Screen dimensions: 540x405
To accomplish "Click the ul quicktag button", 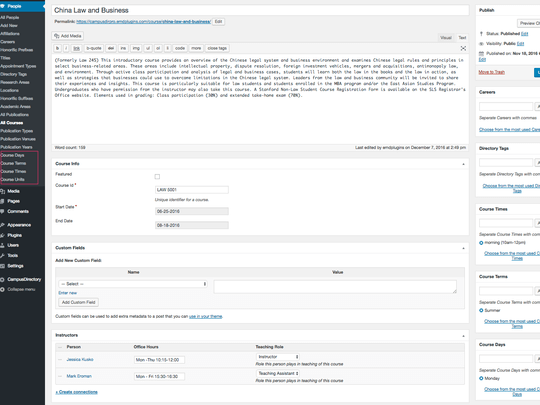I will 148,48.
